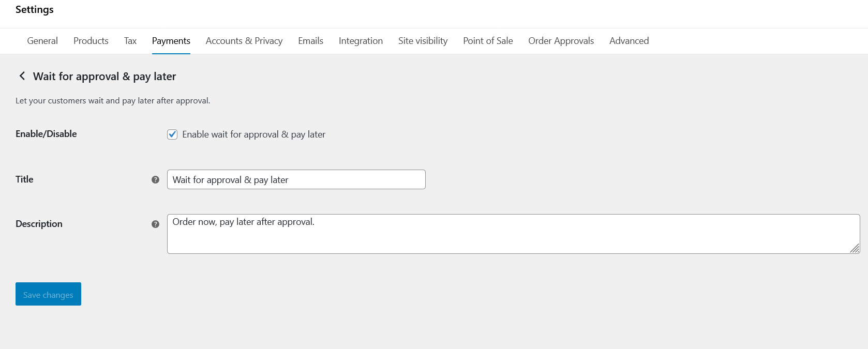
Task: Open the General settings tab
Action: (x=42, y=41)
